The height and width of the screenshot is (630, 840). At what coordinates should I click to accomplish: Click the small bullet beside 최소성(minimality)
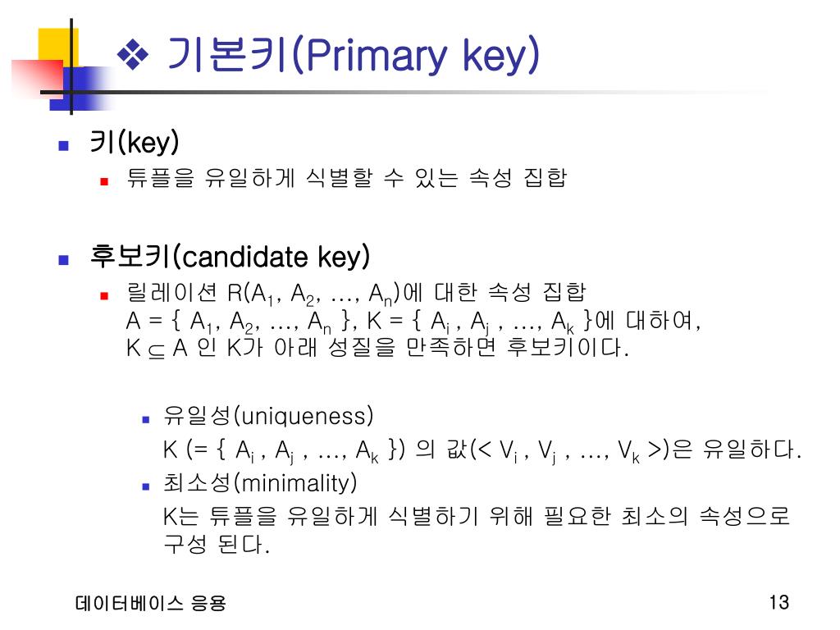click(146, 486)
